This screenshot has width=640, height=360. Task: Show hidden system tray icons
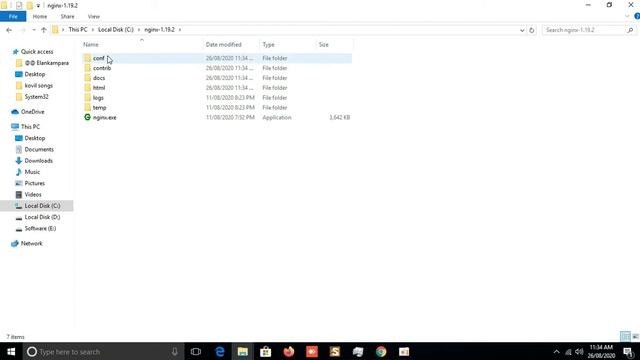(x=556, y=351)
